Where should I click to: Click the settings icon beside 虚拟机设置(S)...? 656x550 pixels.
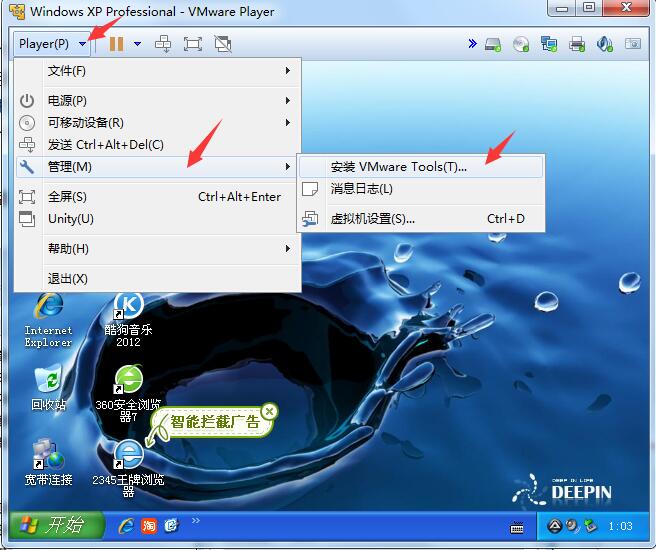coord(310,219)
